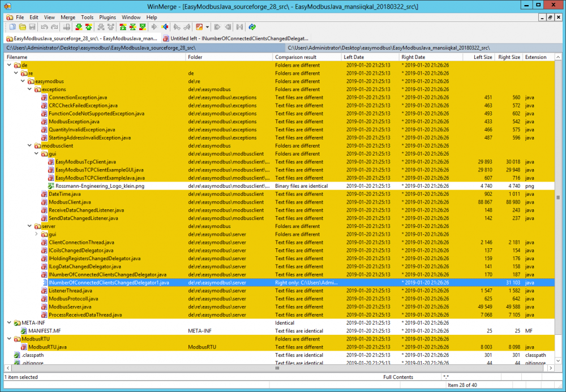Click the Refresh icon in toolbar
The height and width of the screenshot is (392, 566).
point(252,27)
